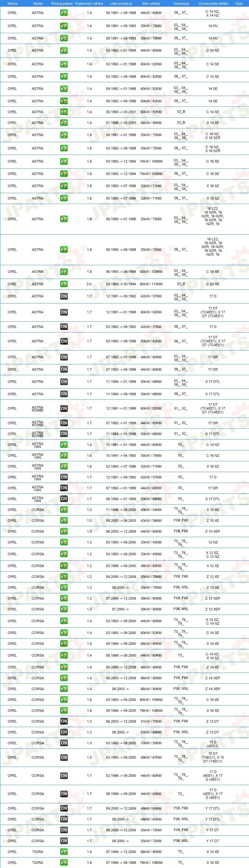This screenshot has width=249, height=868.
Task: Select diesel ON icon in Astra Kombi X 17 DTL row
Action: (64, 434)
